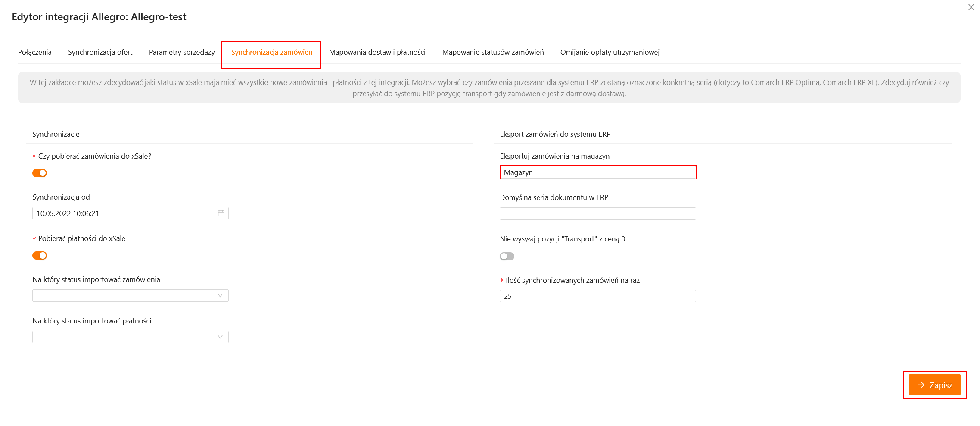
Task: Switch to Mapowanie statusów zamówień tab
Action: (x=493, y=53)
